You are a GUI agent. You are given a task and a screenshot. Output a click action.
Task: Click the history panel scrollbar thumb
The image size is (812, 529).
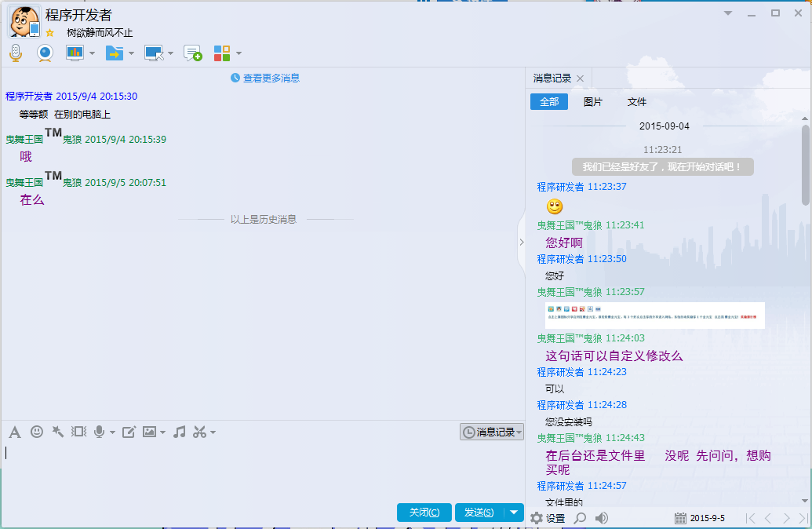pos(805,165)
